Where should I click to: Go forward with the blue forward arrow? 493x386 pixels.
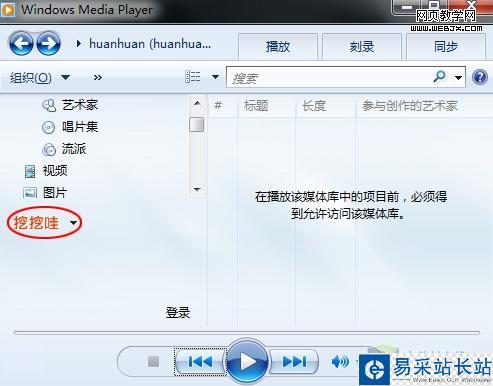point(48,43)
